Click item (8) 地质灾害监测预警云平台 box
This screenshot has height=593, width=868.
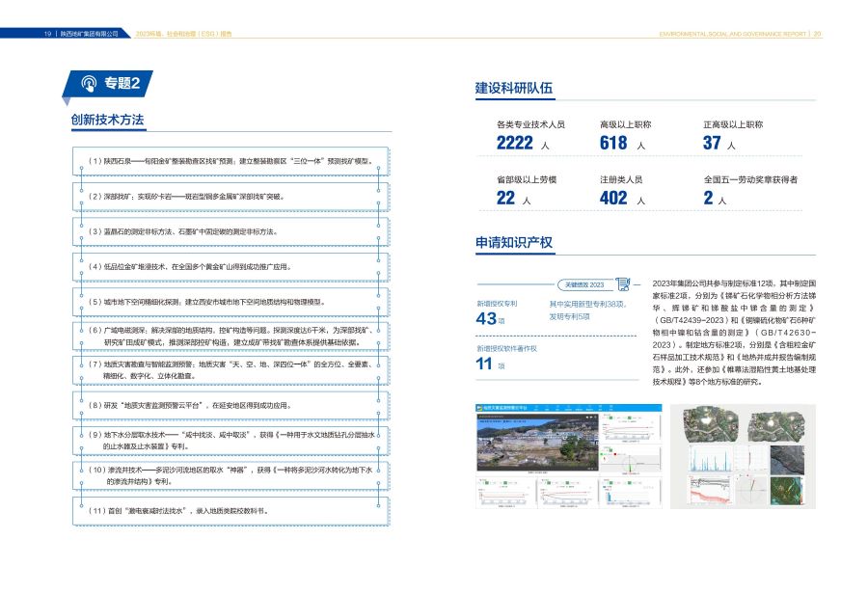[231, 406]
